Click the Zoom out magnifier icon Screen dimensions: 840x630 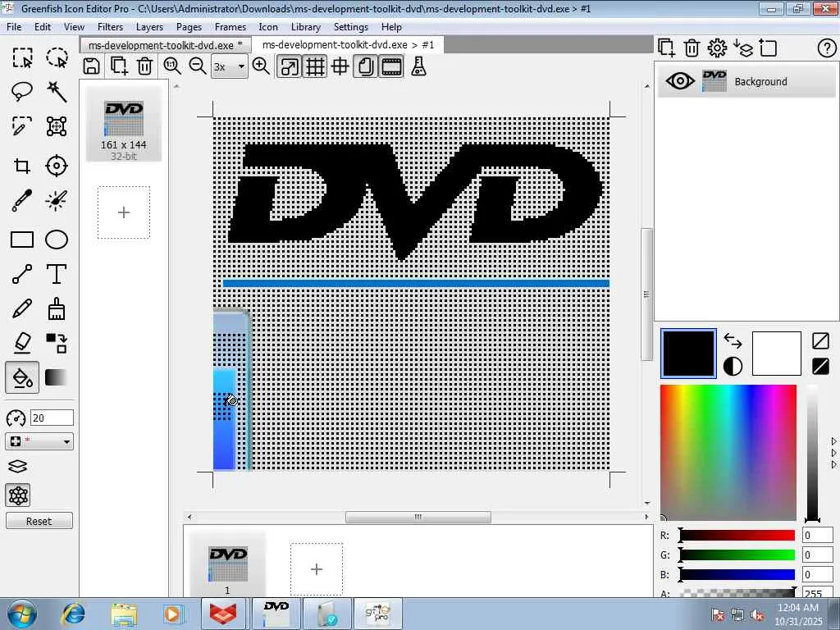pyautogui.click(x=198, y=66)
